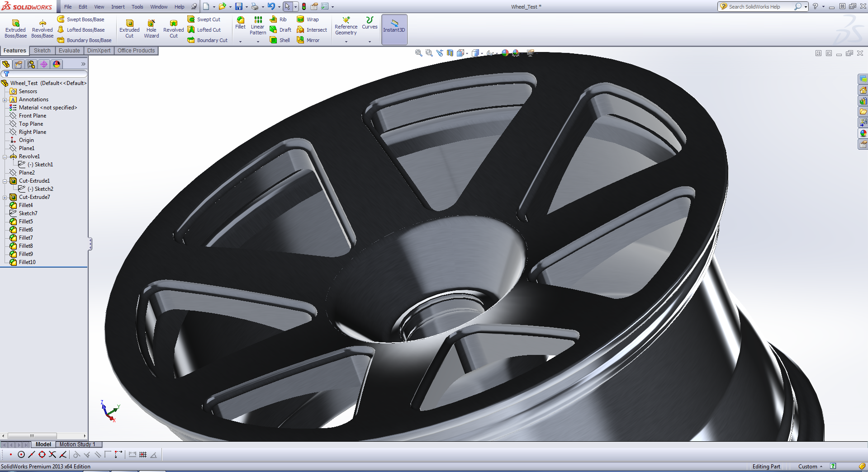Open the Reference Geometry dropdown arrow
868x472 pixels.
pyautogui.click(x=346, y=42)
